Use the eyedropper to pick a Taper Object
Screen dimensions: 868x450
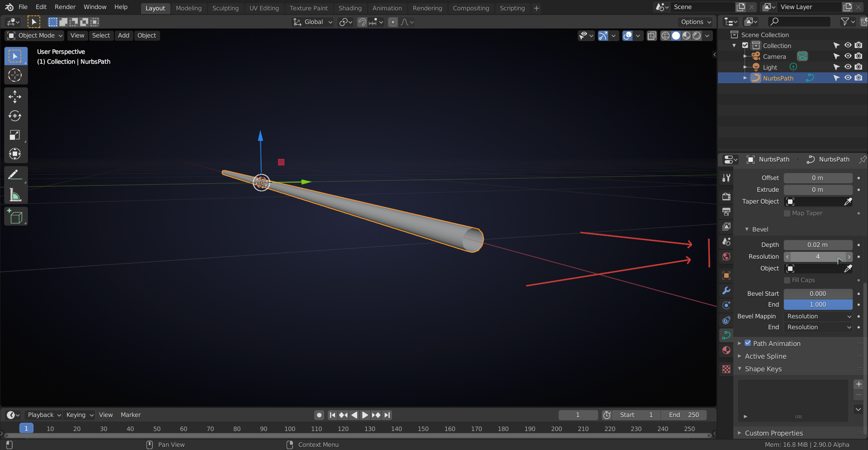click(x=849, y=201)
